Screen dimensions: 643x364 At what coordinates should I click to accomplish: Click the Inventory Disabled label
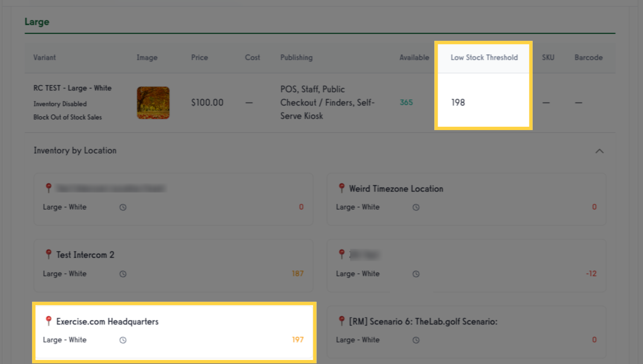pyautogui.click(x=60, y=104)
